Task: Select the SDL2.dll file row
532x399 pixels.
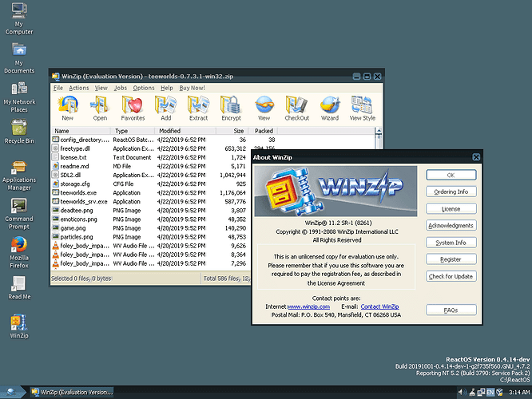Action: tap(151, 175)
